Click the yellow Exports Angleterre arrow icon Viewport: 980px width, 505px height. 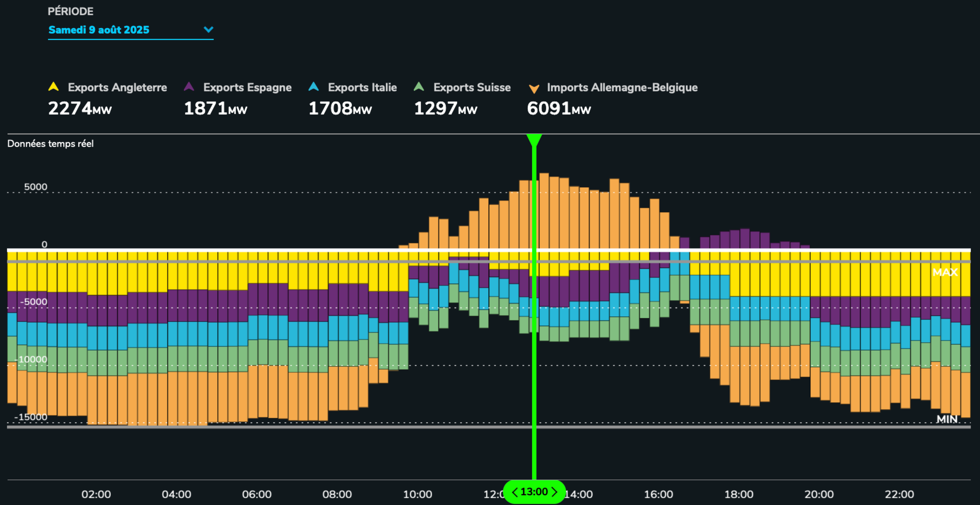pyautogui.click(x=53, y=87)
